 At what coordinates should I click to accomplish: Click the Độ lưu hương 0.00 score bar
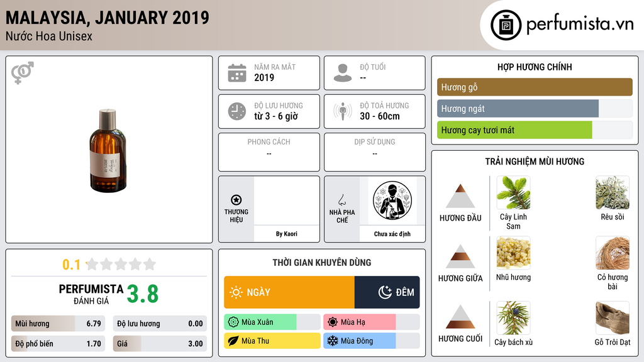160,324
